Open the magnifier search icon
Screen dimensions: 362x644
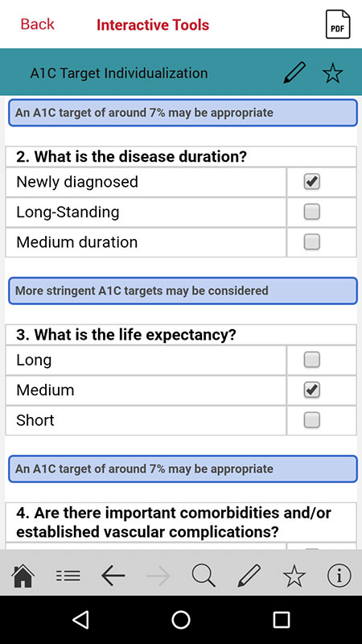pyautogui.click(x=204, y=576)
